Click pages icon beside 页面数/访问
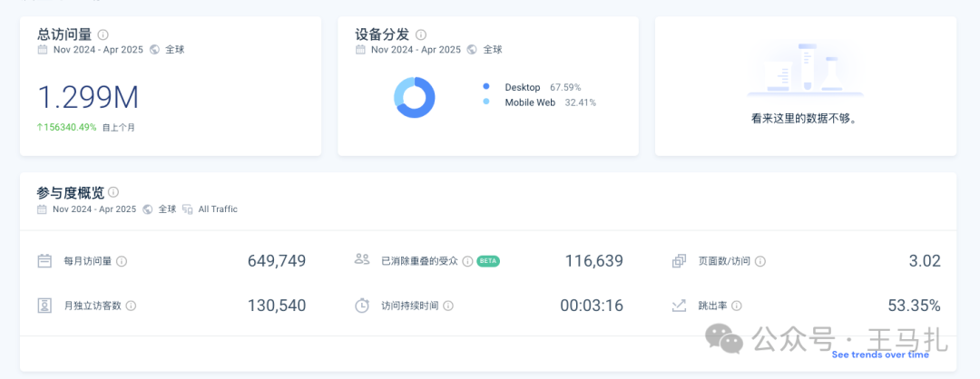Screen dimensions: 980x379 coord(679,261)
